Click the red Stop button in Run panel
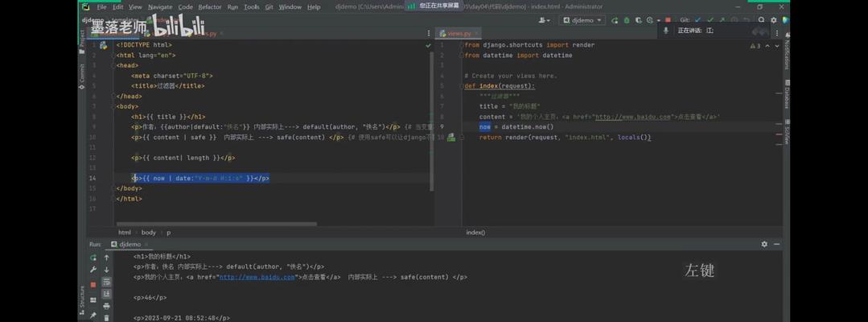The width and height of the screenshot is (868, 322). point(93,284)
